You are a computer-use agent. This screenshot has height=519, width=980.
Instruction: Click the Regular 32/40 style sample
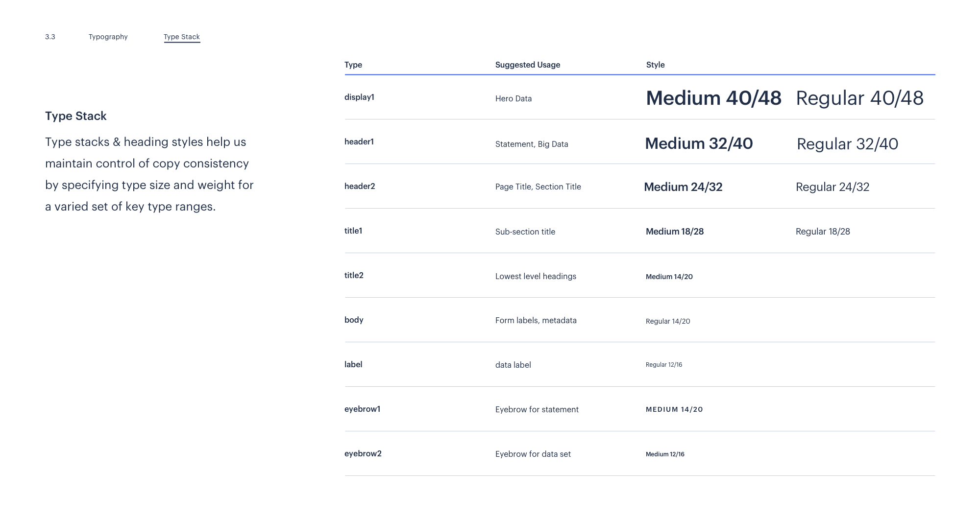click(847, 144)
